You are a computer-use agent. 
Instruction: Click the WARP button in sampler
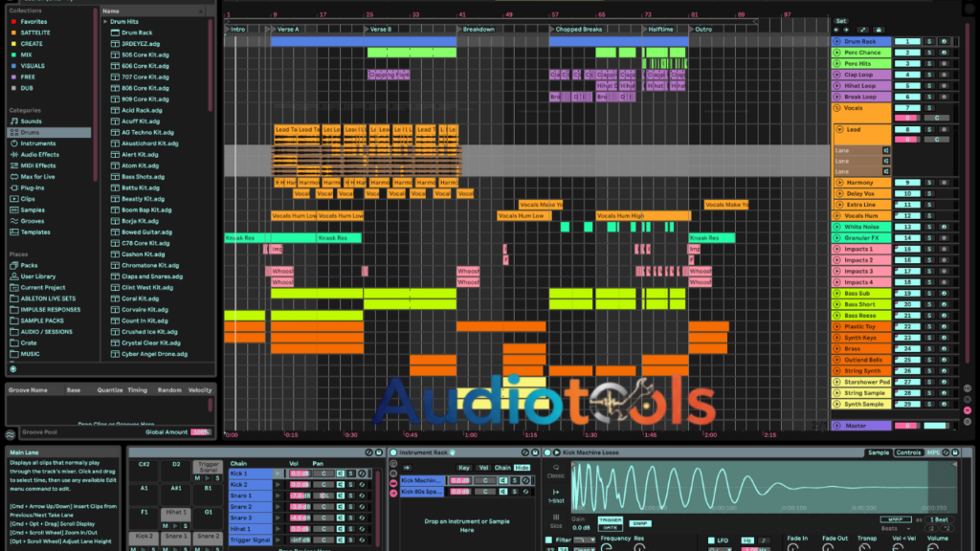[896, 519]
